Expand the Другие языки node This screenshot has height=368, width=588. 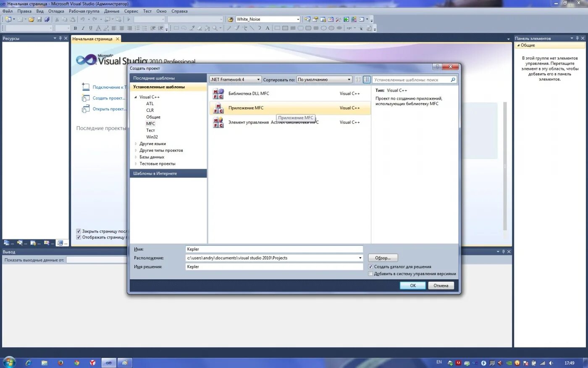pyautogui.click(x=136, y=144)
